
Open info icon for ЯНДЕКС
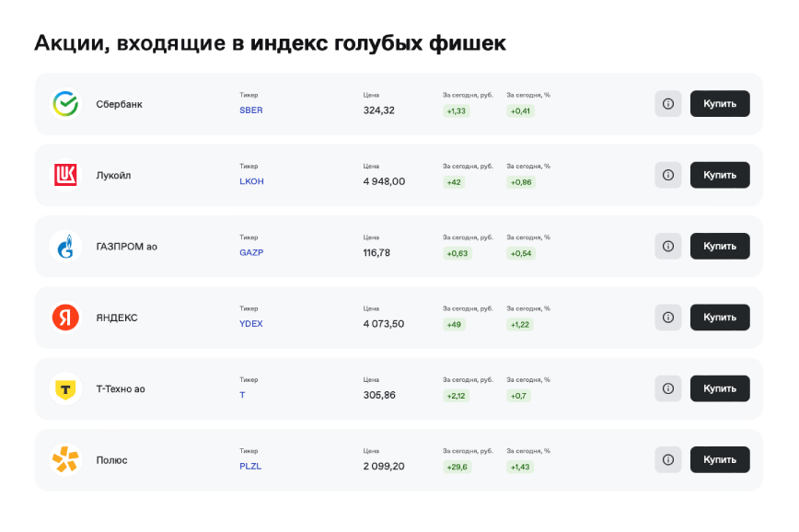pos(668,318)
